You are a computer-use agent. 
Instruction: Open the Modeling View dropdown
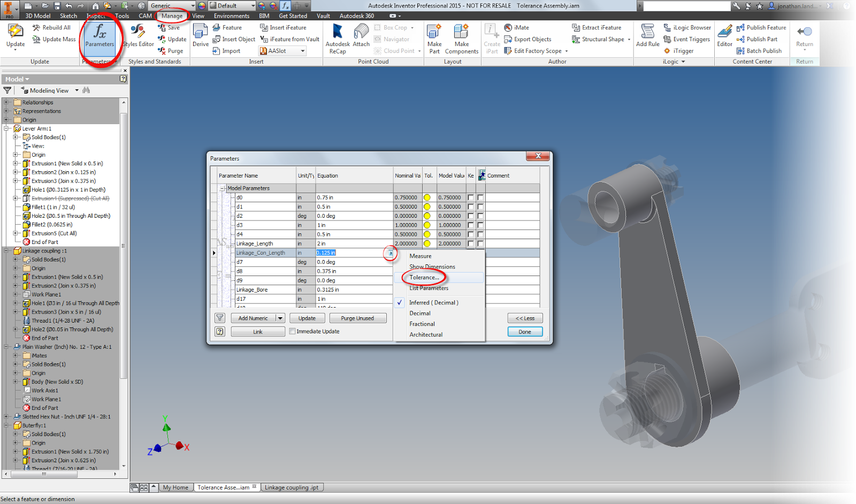[77, 90]
